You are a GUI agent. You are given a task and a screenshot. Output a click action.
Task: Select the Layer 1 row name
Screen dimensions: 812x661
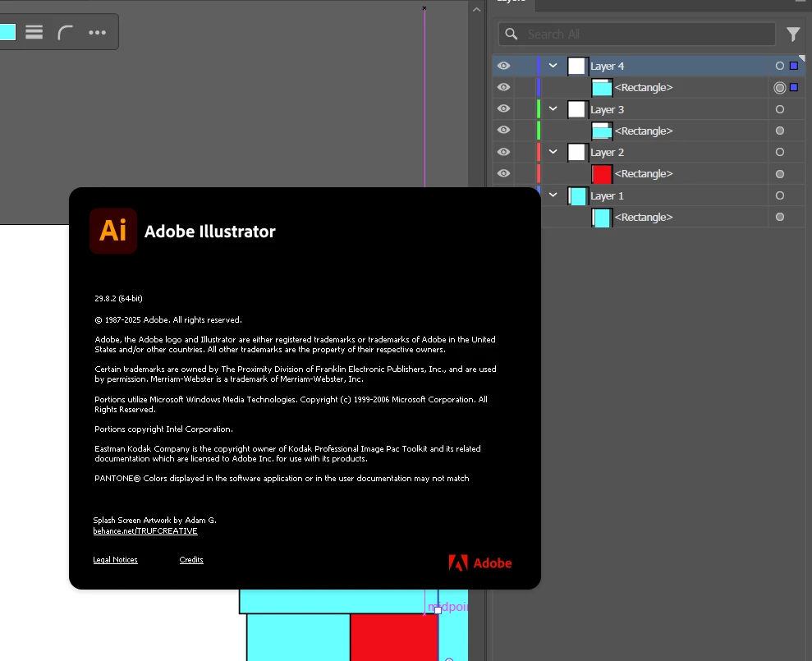tap(607, 196)
